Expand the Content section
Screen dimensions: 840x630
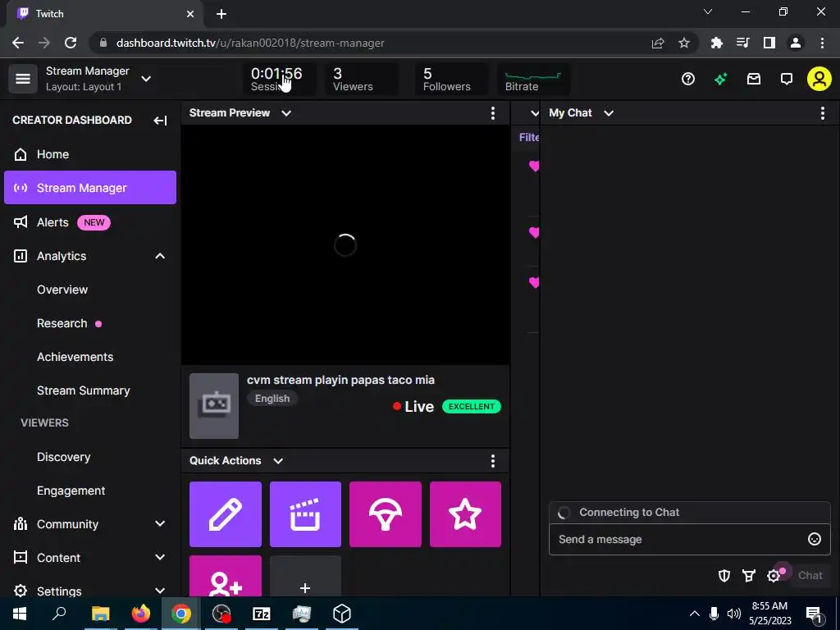coord(160,557)
